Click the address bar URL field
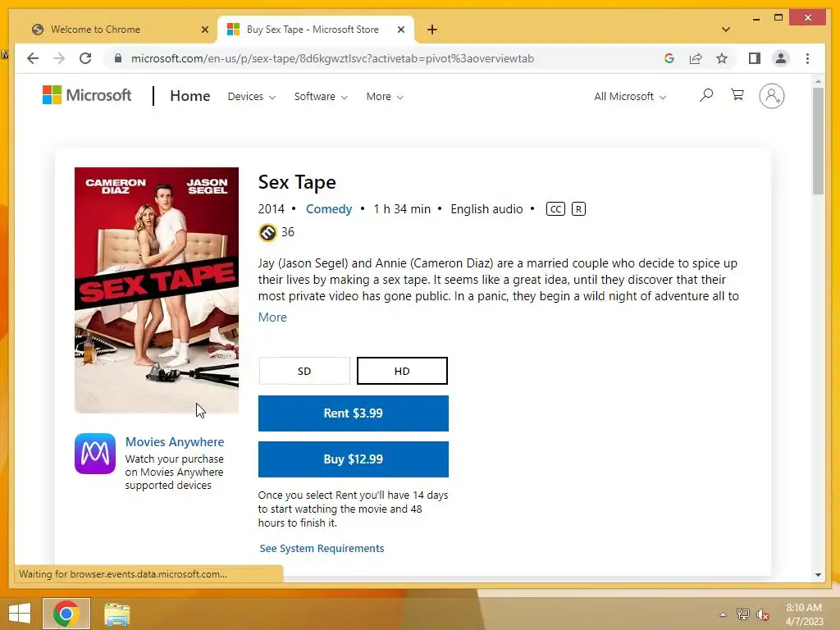 click(x=332, y=58)
